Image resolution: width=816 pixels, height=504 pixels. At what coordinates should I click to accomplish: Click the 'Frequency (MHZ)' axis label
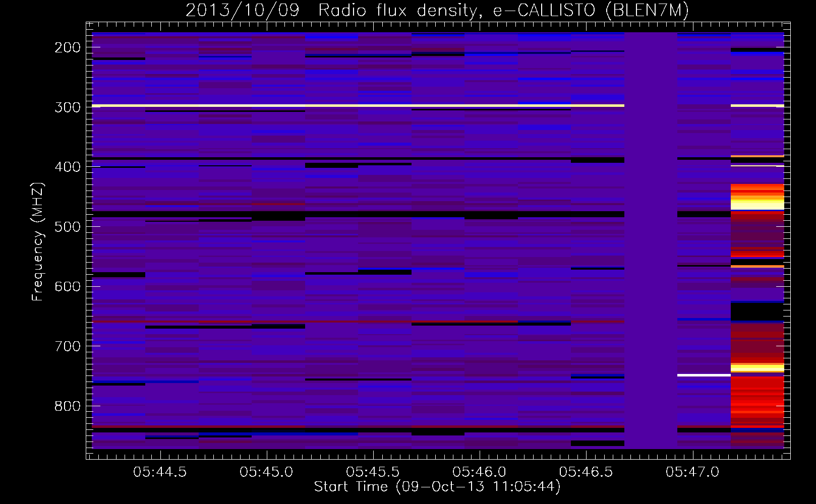[38, 241]
